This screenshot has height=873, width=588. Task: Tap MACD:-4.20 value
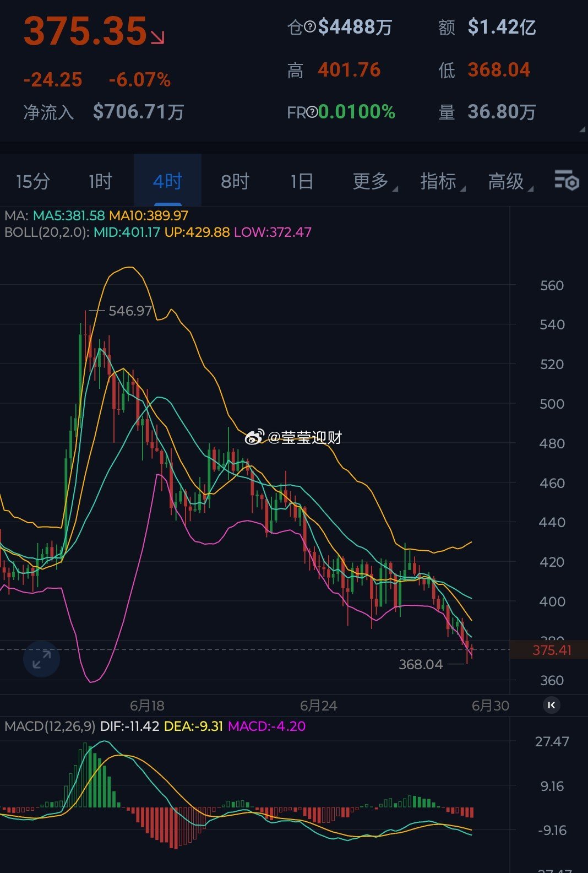point(266,726)
